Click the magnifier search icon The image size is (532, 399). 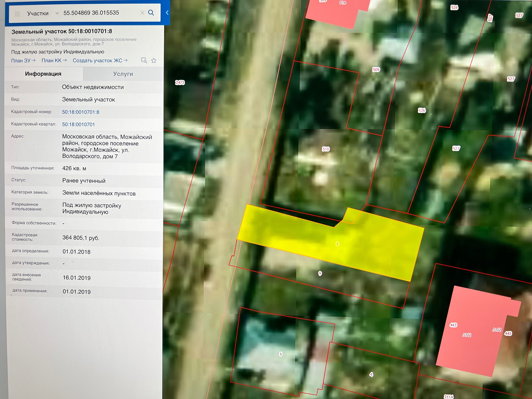151,13
